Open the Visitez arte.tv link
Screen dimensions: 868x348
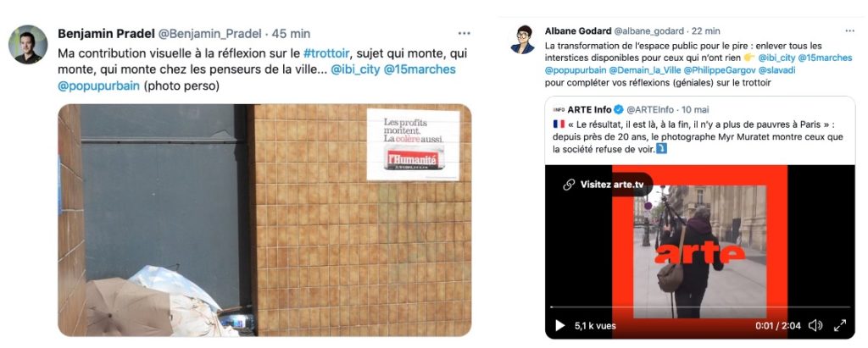(604, 185)
